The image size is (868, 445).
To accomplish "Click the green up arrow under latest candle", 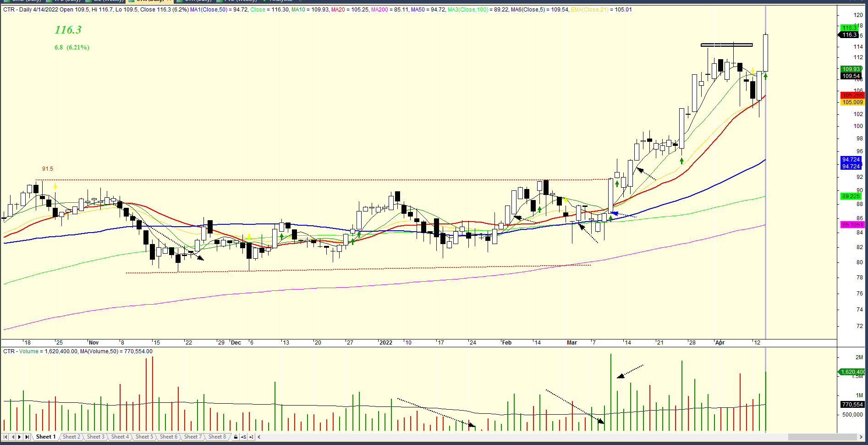I will (x=765, y=77).
